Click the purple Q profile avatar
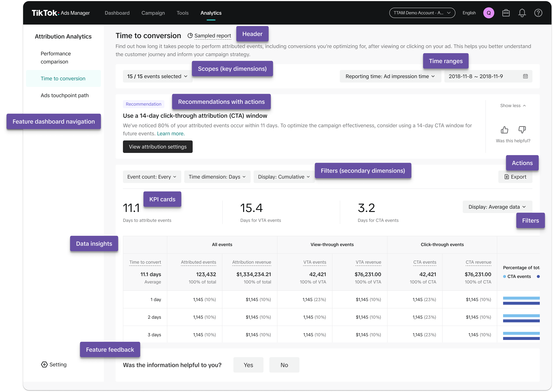Viewport: 553px width, 392px height. tap(489, 13)
